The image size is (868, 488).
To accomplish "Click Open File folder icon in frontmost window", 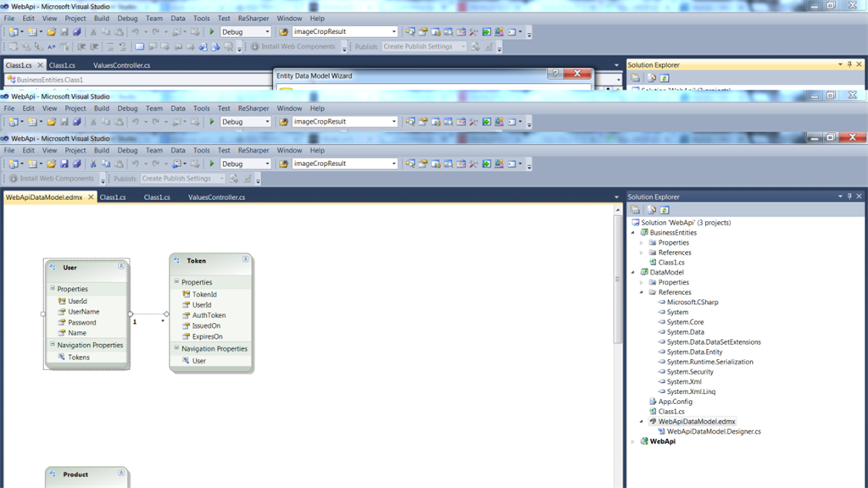I will pos(51,164).
